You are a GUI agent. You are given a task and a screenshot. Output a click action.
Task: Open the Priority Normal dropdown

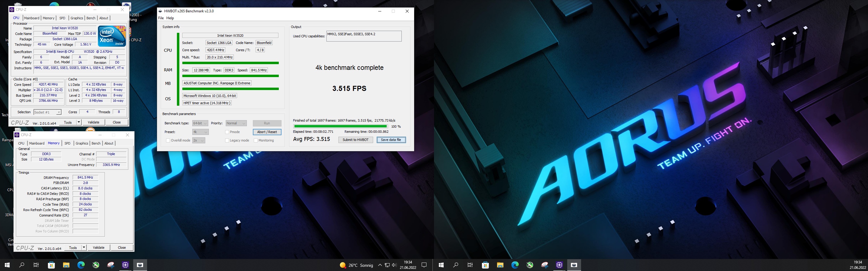tap(236, 123)
